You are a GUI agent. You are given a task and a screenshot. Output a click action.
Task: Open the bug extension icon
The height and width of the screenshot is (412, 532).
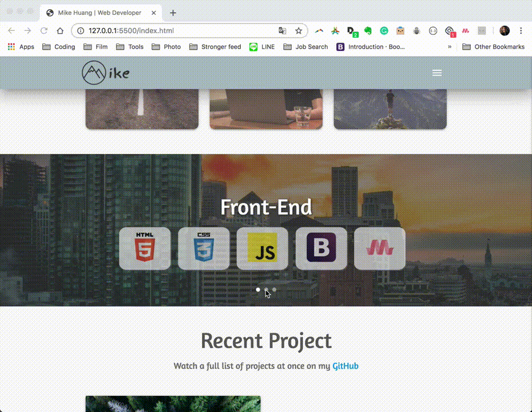pos(416,30)
